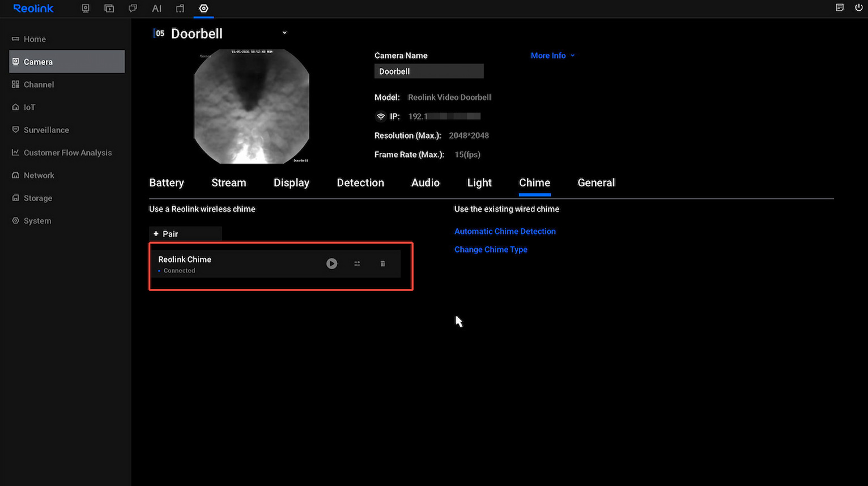Open the log notes icon at top right
This screenshot has height=486, width=868.
(x=840, y=8)
